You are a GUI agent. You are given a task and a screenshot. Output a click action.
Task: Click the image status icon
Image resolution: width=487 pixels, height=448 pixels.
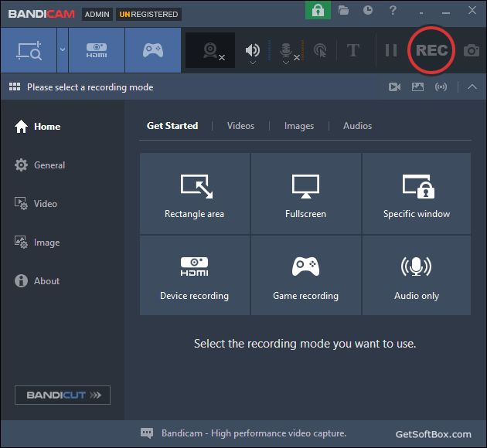pyautogui.click(x=417, y=87)
